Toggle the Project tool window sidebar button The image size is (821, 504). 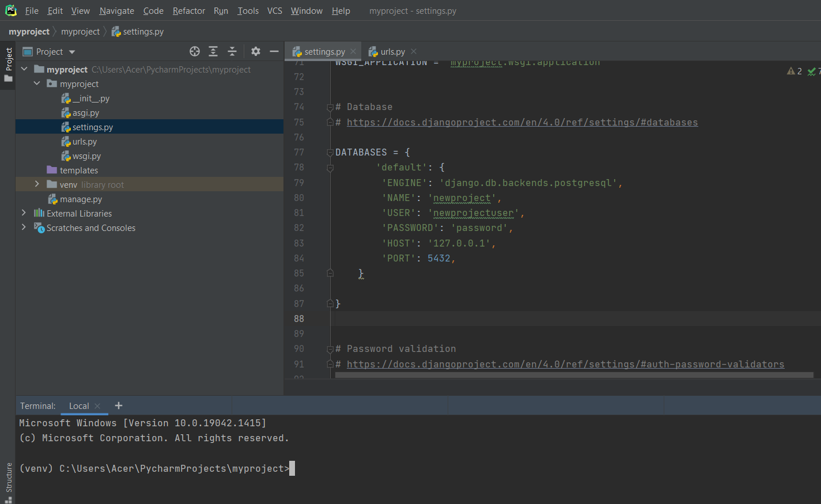pos(8,63)
